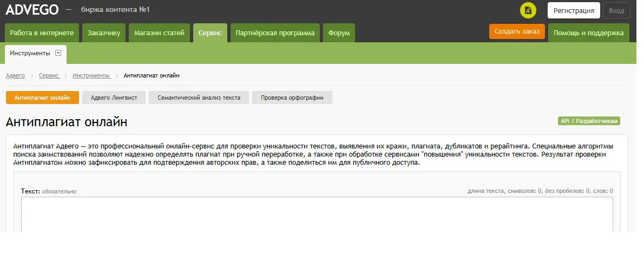Go to Инструменты breadcrumb link
The width and height of the screenshot is (644, 259).
(91, 76)
